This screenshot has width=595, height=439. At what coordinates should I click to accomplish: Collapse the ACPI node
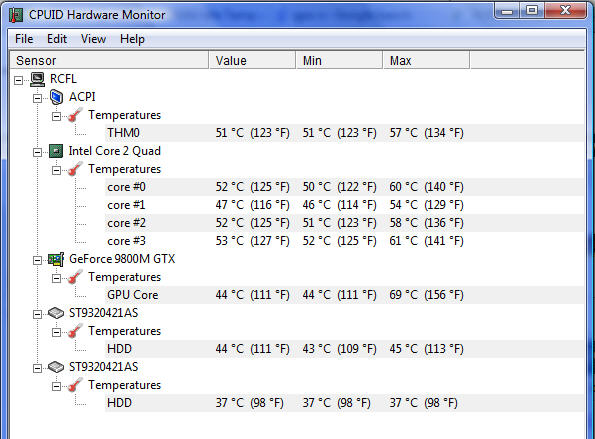pos(37,98)
